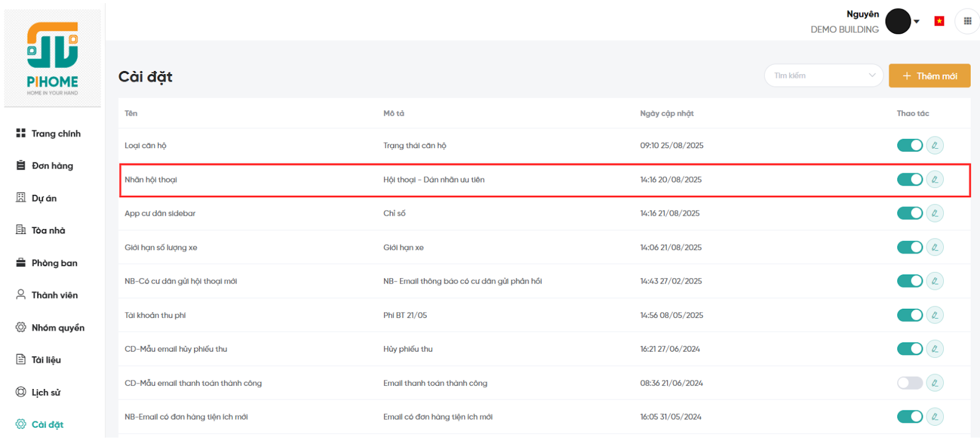The image size is (980, 438).
Task: Edit the Giới hạn số lượng xe row
Action: pos(935,247)
